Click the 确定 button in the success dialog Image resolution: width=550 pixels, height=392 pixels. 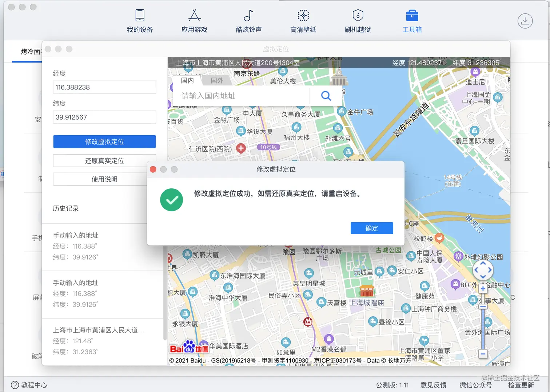[x=372, y=228]
